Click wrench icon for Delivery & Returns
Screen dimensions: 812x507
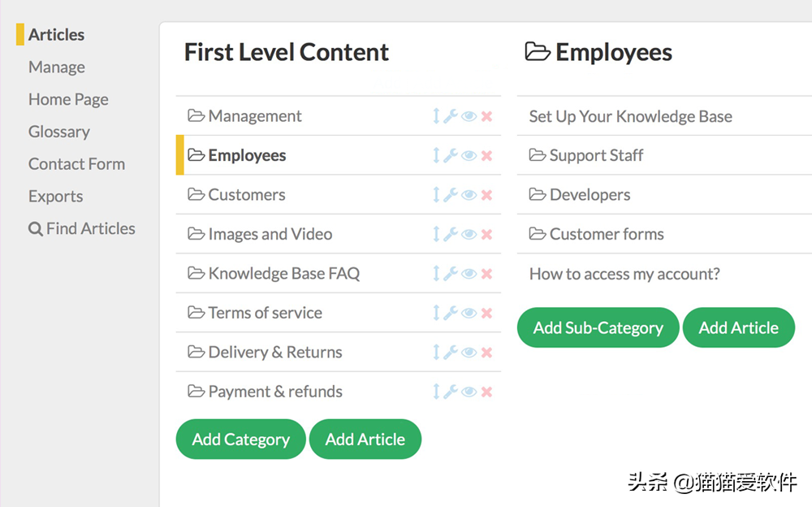coord(451,353)
